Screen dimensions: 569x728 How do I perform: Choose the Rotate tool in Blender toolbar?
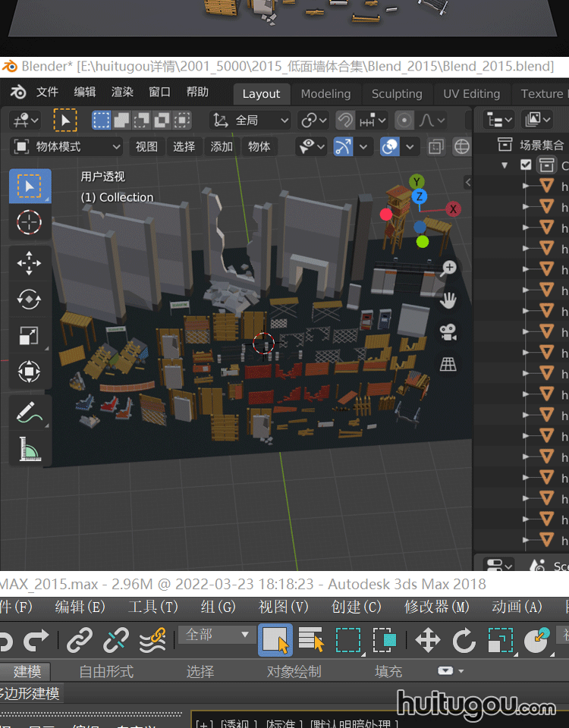[30, 299]
